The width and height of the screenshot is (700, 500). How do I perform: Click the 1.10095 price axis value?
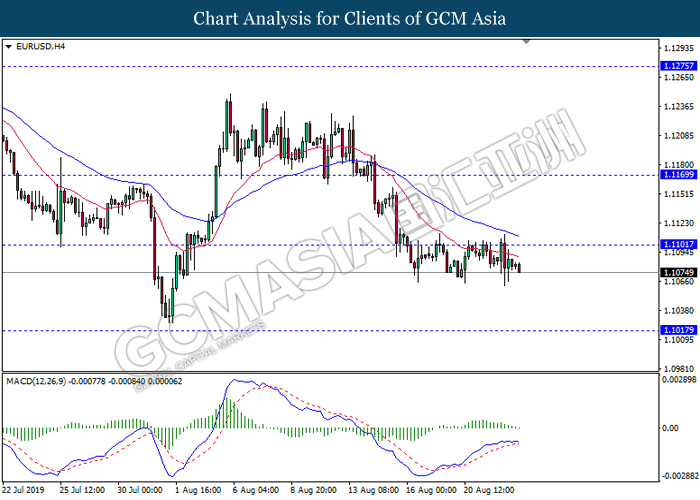pyautogui.click(x=679, y=340)
